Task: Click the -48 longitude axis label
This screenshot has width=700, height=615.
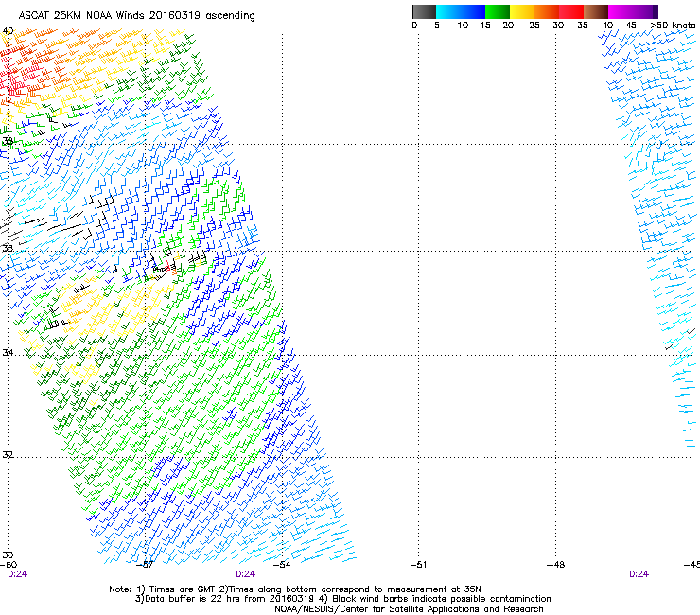Action: (555, 565)
